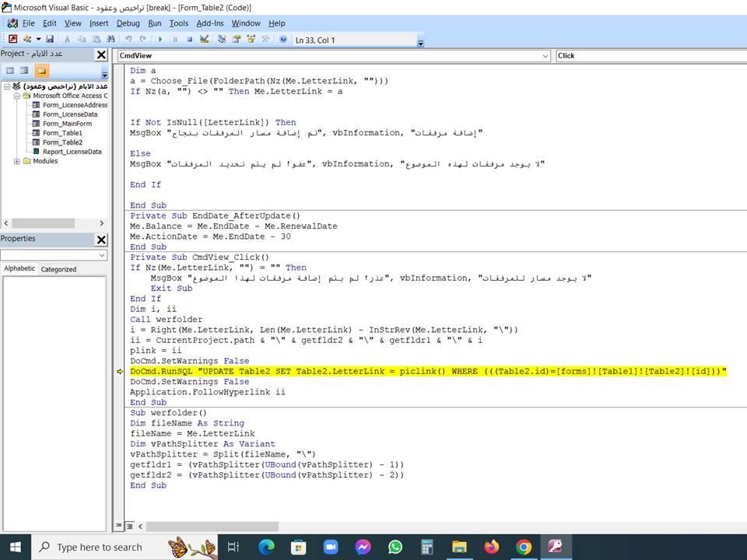
Task: Click the View Object icon in Project pane
Action: (24, 71)
